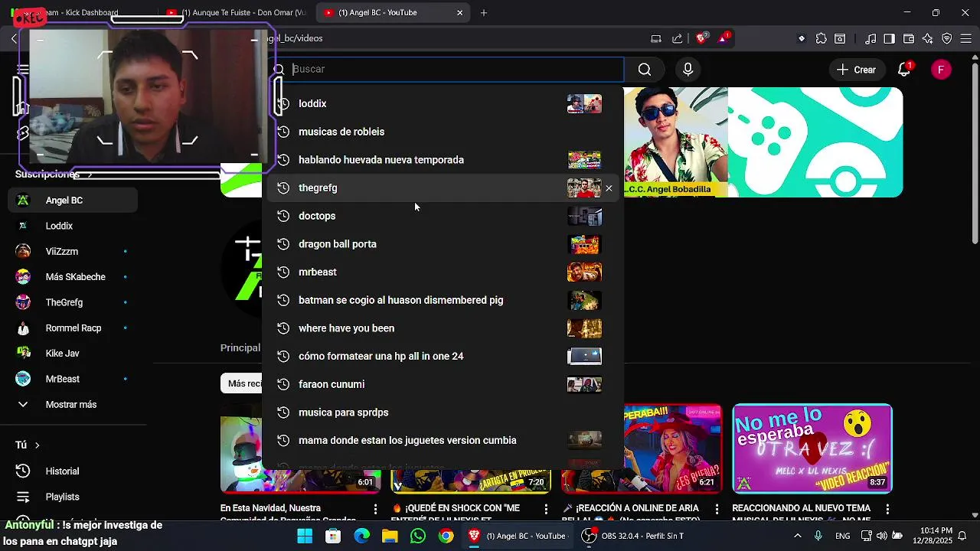Open Loddix subscription channel
Viewport: 980px width, 551px height.
pos(73,226)
